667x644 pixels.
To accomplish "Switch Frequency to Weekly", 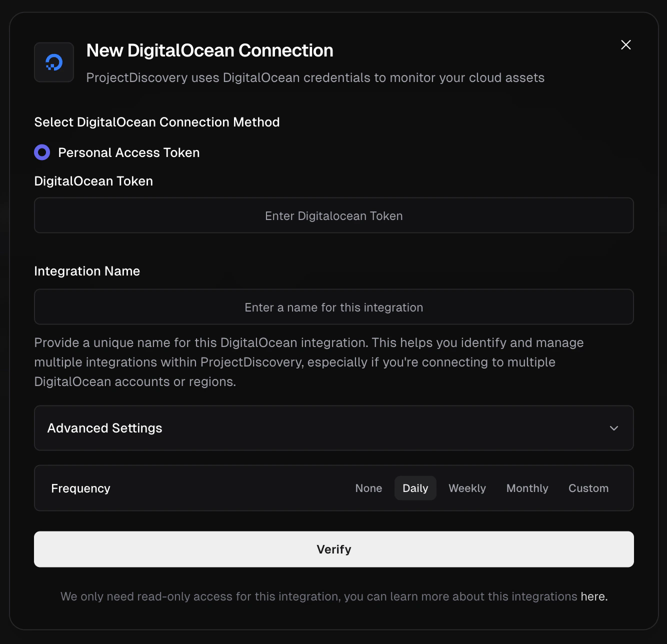I will pos(467,488).
